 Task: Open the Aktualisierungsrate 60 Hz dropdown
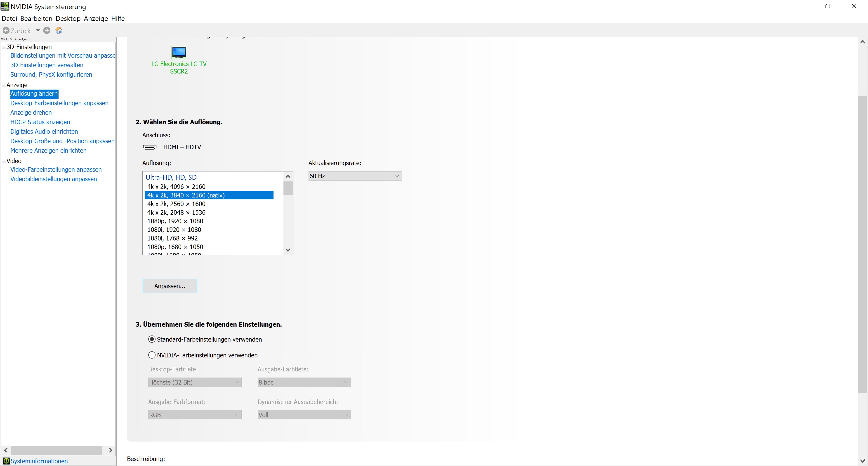355,176
